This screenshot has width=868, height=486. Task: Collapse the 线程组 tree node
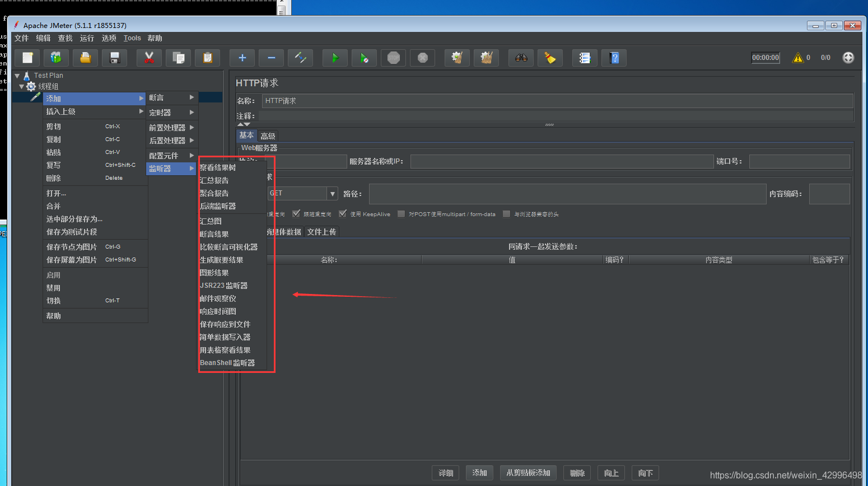tap(22, 86)
